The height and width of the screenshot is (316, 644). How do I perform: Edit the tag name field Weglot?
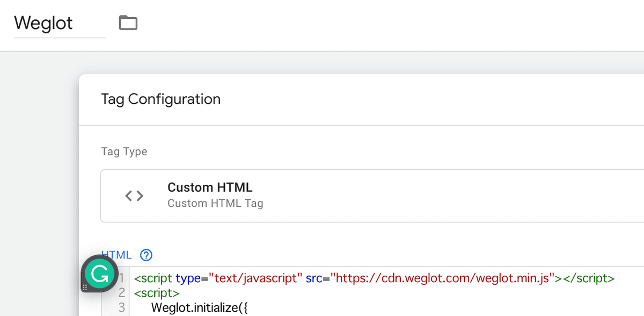click(60, 24)
